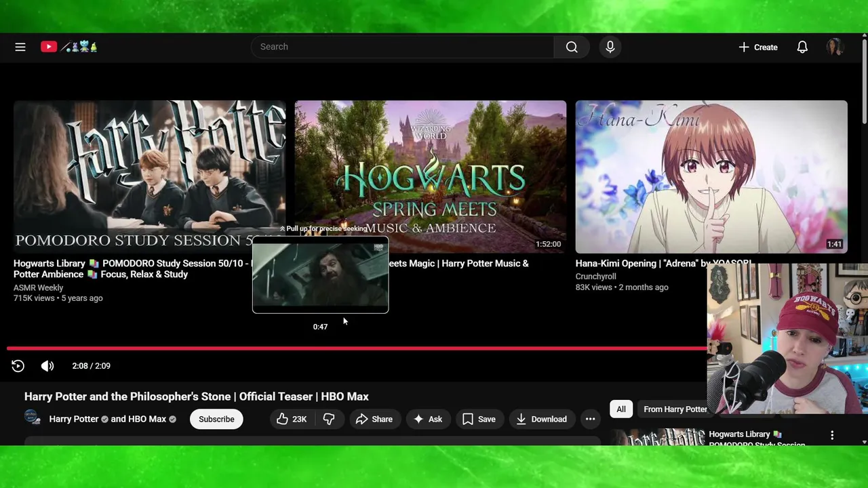Viewport: 868px width, 488px height.
Task: Go to YouTube home via logo
Action: (68, 47)
